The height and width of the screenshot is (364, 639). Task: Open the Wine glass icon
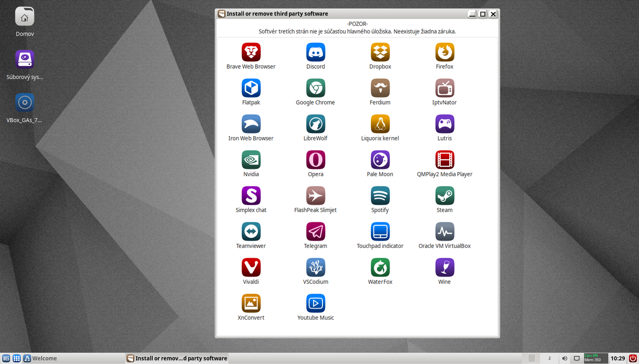pos(444,267)
